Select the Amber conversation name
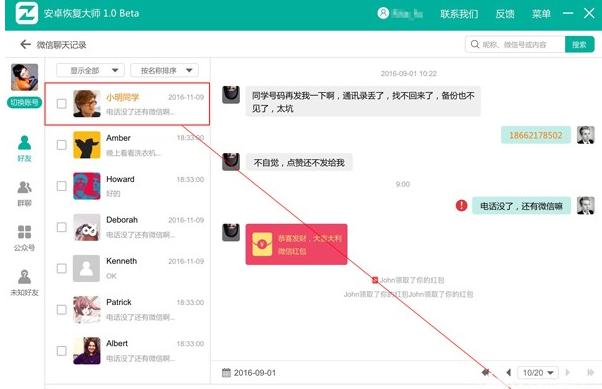The width and height of the screenshot is (602, 389). coord(118,138)
